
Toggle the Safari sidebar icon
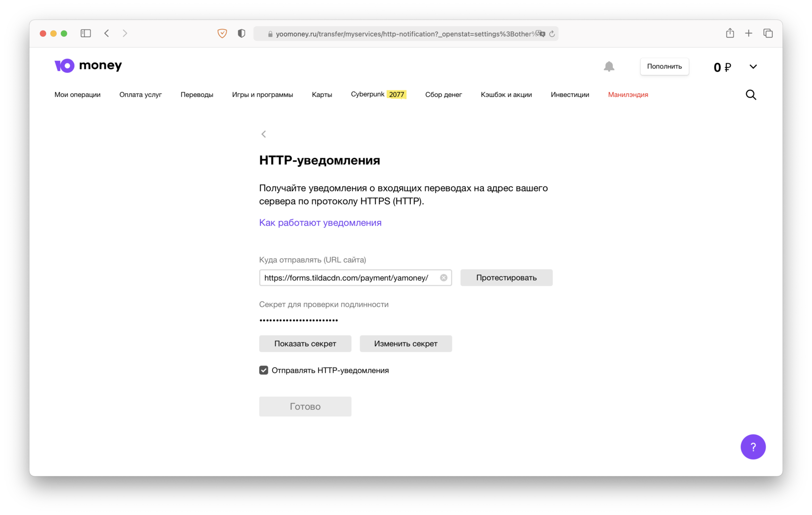pyautogui.click(x=86, y=33)
